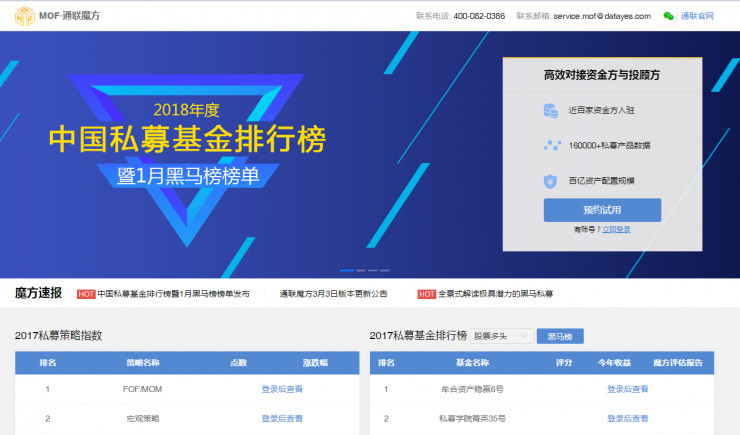
Task: Click HOT badge before 全景式解读
Action: tap(427, 294)
